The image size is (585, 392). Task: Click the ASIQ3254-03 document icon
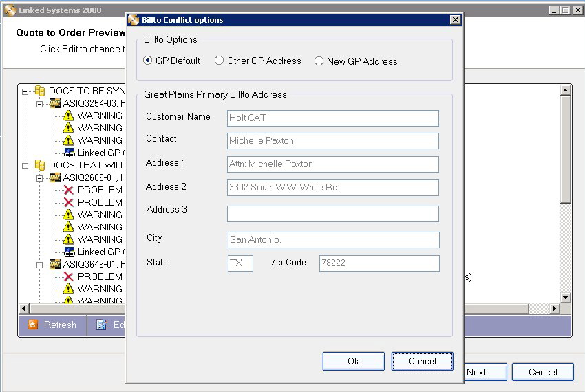point(55,103)
